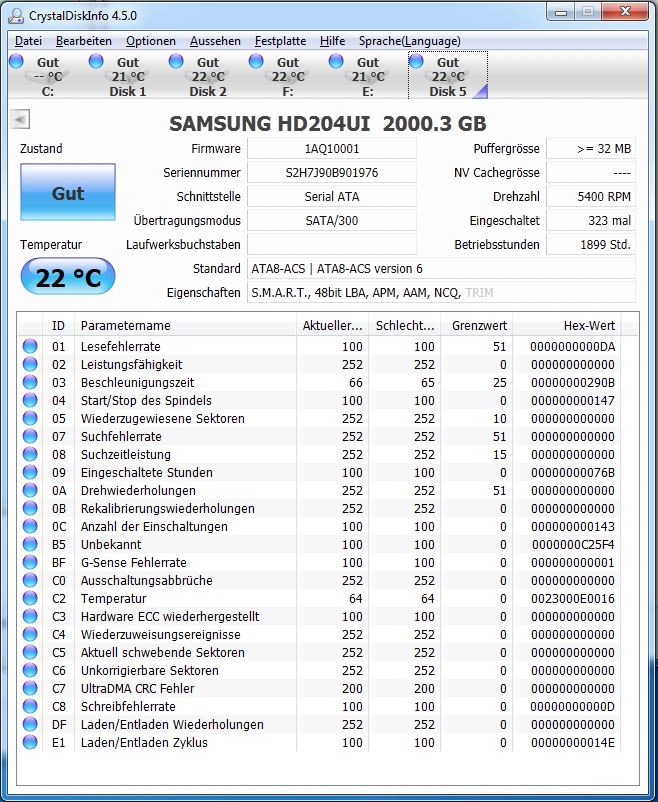
Task: Click the 22 °C temperature indicator
Action: pos(68,277)
